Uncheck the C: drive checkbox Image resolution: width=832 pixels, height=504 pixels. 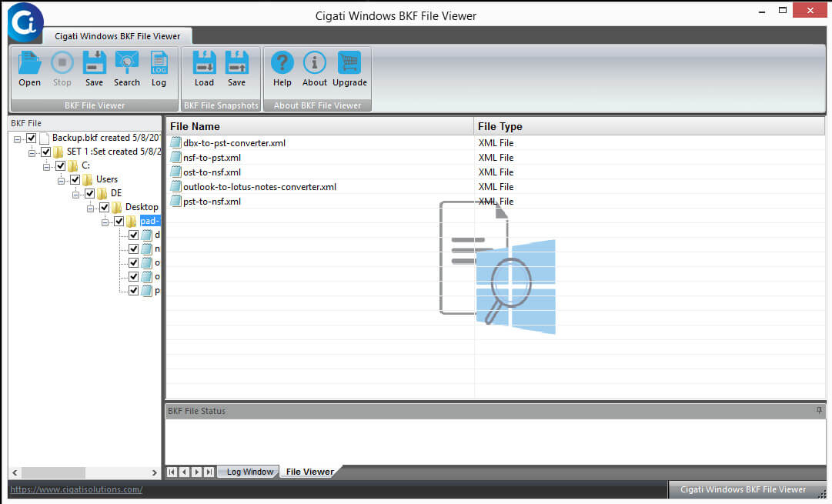click(x=61, y=165)
